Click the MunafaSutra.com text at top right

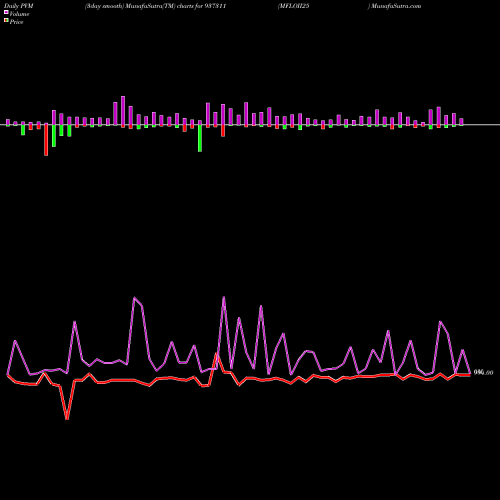tap(396, 6)
